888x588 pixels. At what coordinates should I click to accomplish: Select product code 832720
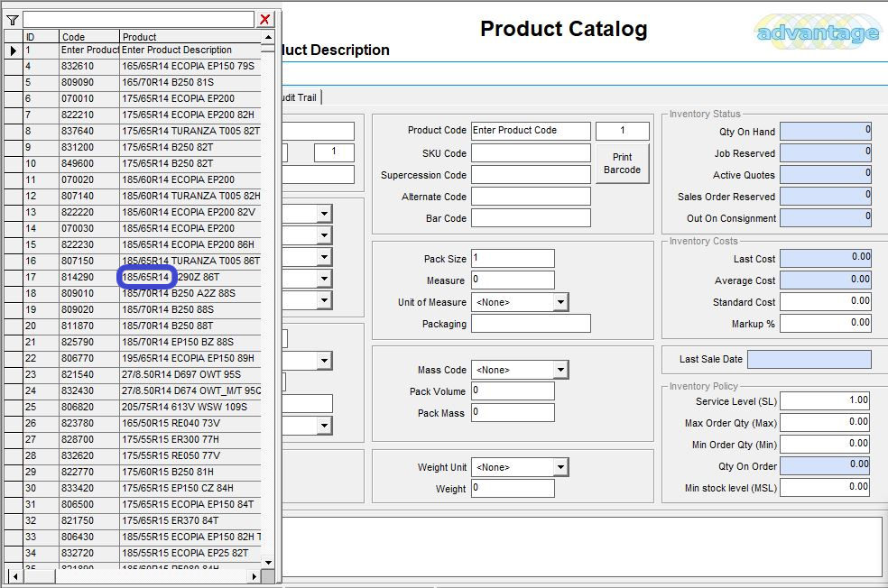coord(89,554)
